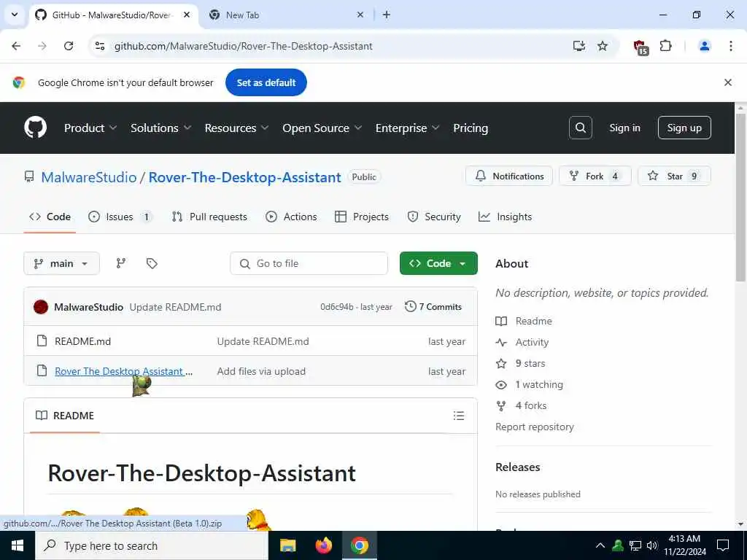Screen dimensions: 747x560
Task: Open the MalwareStudio owner link
Action: pyautogui.click(x=88, y=177)
